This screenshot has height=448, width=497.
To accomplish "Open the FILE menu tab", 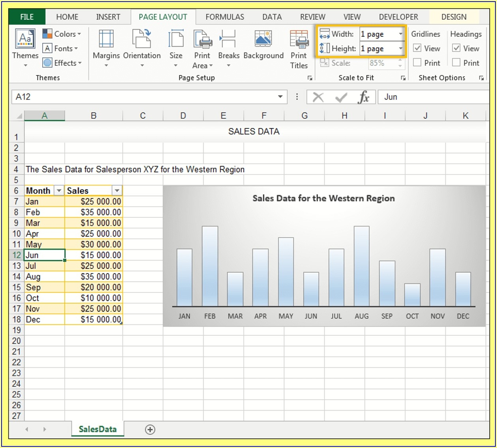I will [x=27, y=17].
